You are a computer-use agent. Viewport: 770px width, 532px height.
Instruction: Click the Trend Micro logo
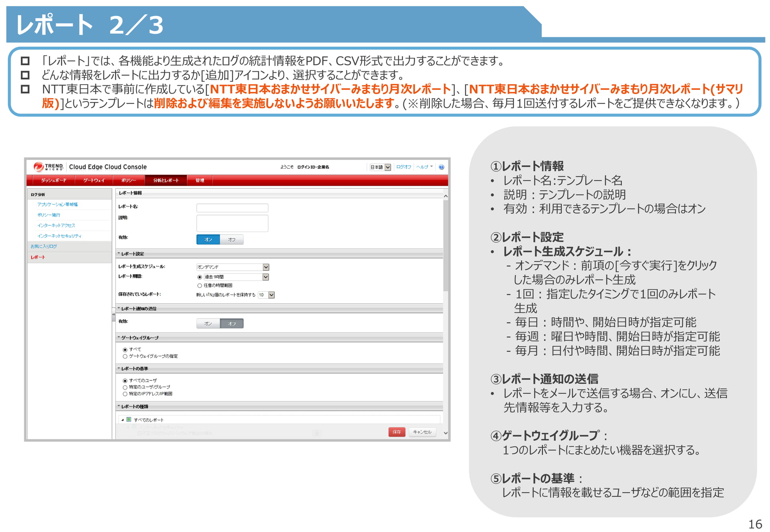[x=49, y=167]
